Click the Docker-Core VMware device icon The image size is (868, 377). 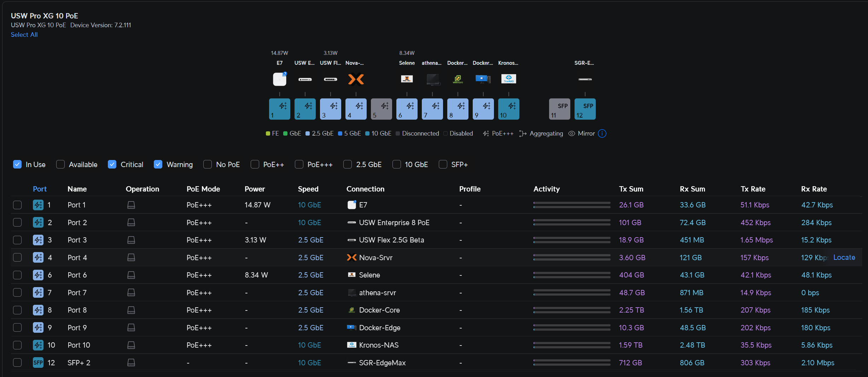click(458, 79)
